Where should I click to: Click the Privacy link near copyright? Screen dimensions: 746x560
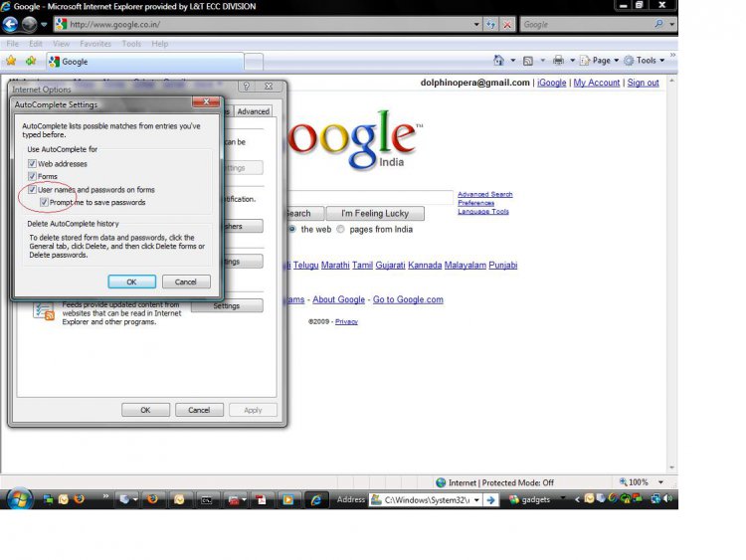(346, 321)
